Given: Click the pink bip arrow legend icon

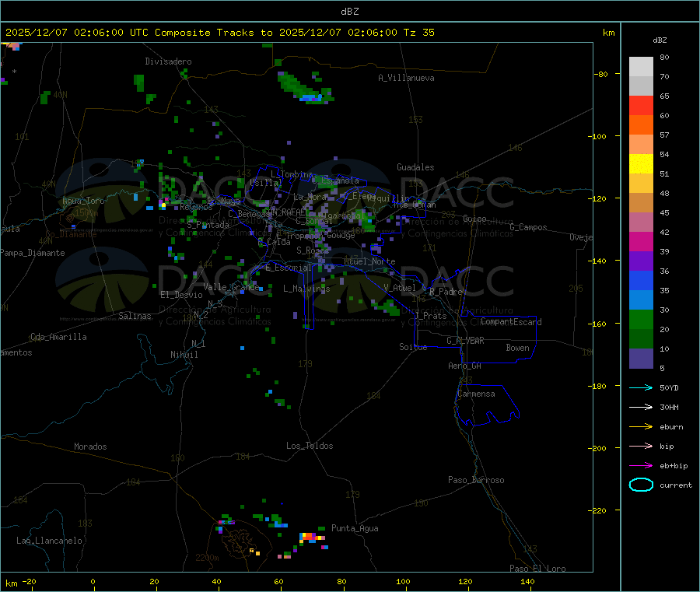Looking at the screenshot, I should pos(641,446).
